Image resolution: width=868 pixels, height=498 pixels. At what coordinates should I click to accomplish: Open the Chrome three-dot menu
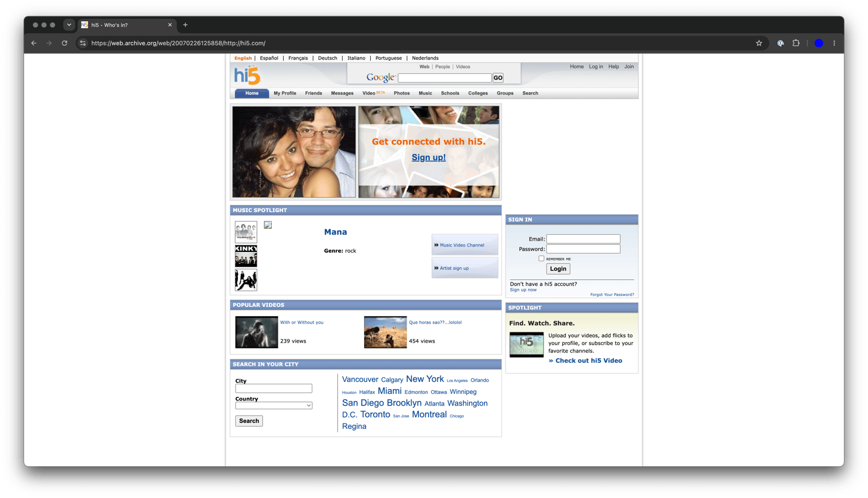[x=834, y=43]
